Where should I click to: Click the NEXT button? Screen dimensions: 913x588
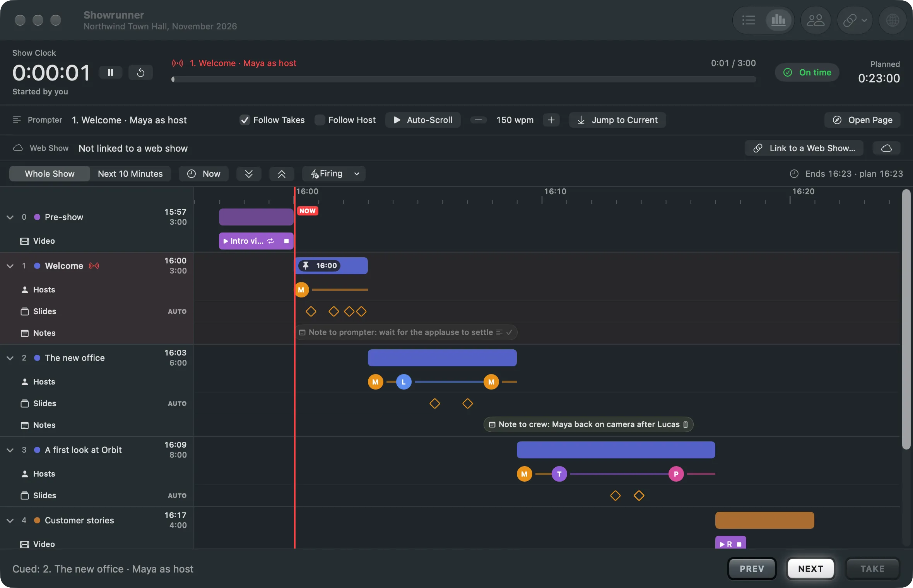810,569
